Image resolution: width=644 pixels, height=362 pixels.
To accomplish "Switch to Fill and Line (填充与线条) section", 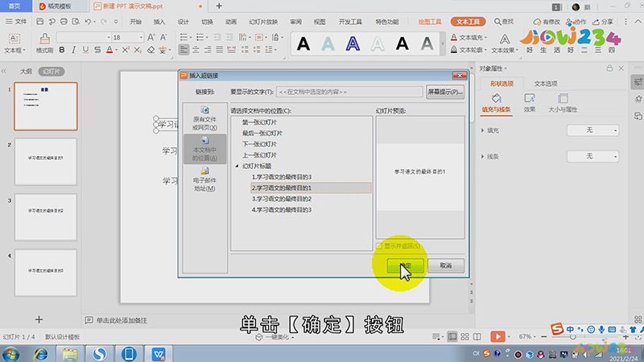I will coord(496,104).
